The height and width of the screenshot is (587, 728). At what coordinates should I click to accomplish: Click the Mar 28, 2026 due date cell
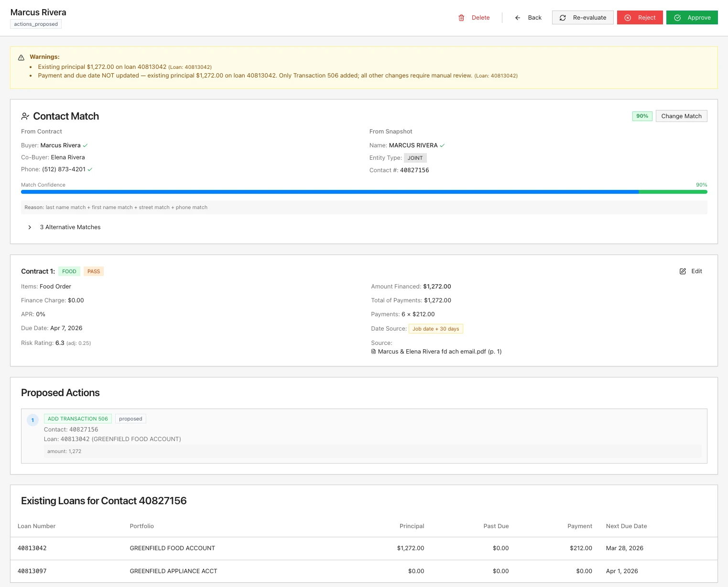[x=625, y=548]
